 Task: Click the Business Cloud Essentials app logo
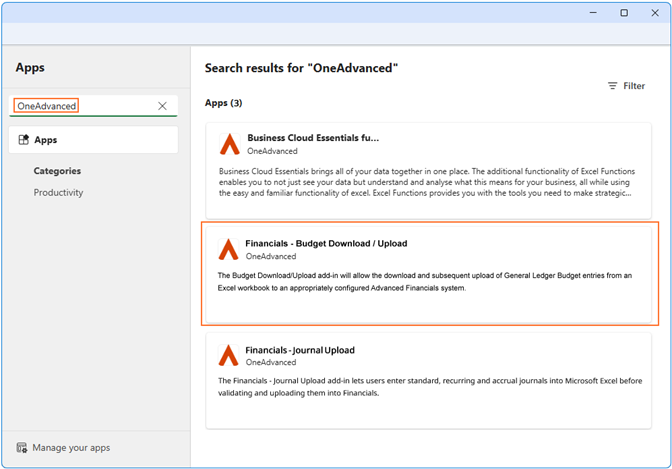tap(229, 144)
